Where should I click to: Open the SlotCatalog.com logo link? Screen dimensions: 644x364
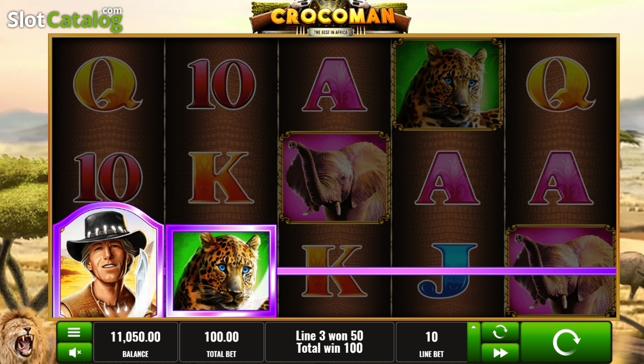tap(65, 19)
